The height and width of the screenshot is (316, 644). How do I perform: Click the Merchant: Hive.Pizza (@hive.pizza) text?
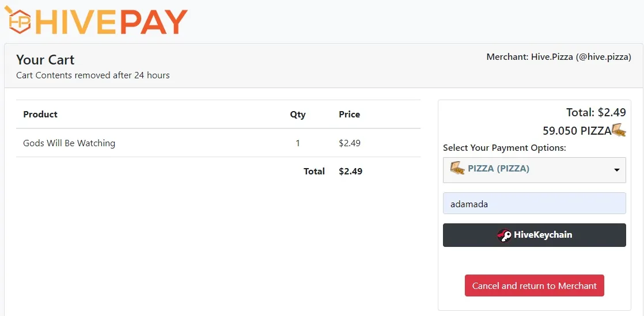559,57
